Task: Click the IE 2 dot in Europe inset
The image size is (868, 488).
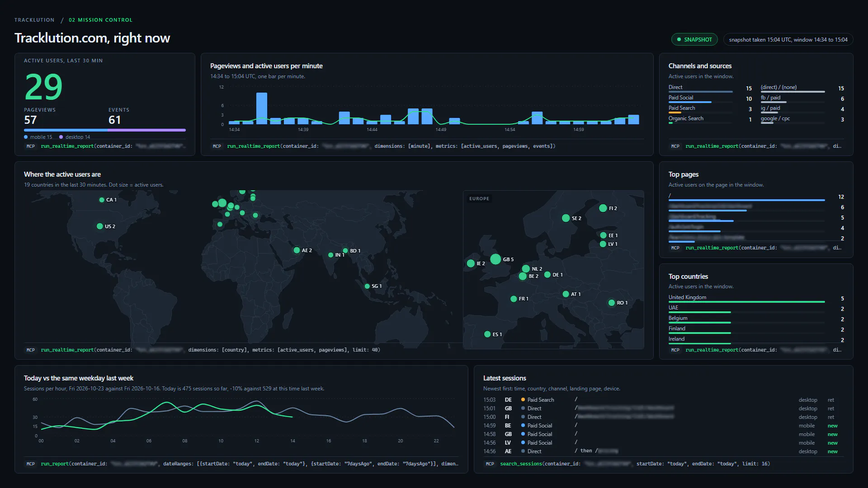Action: click(471, 263)
